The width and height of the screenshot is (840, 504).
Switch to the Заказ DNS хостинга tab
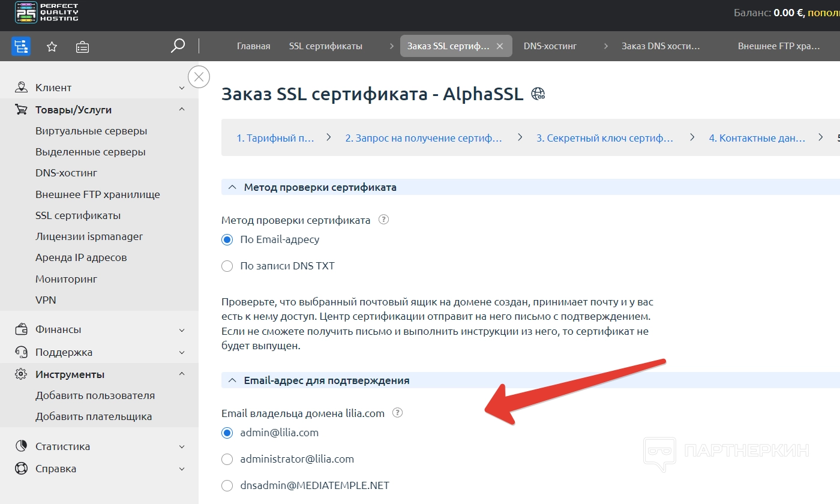(661, 46)
